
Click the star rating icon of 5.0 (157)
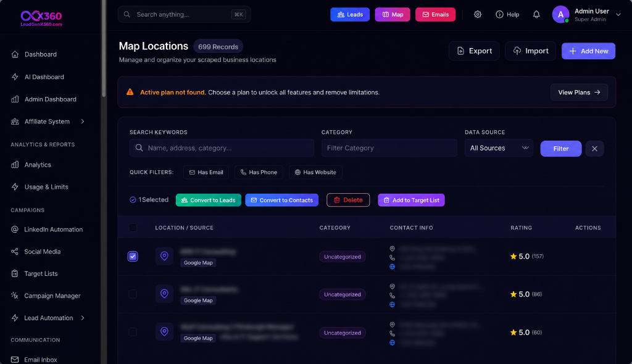(513, 257)
